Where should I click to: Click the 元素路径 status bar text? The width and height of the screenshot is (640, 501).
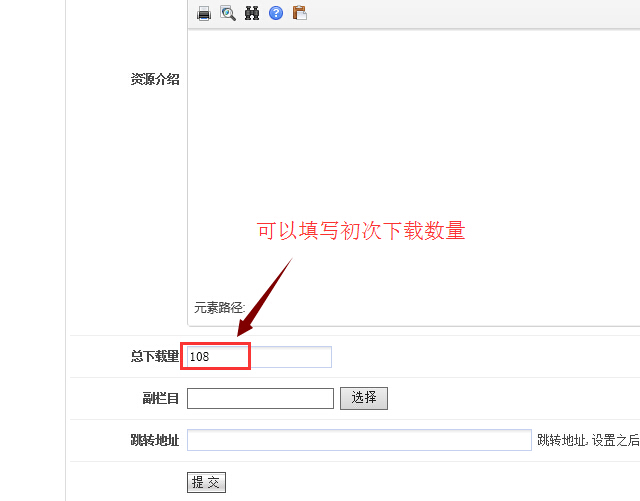click(213, 308)
